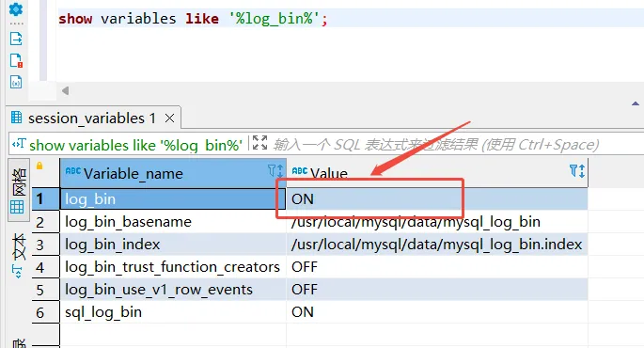Click the variables file icon in sidebar
The height and width of the screenshot is (348, 644).
pyautogui.click(x=16, y=82)
